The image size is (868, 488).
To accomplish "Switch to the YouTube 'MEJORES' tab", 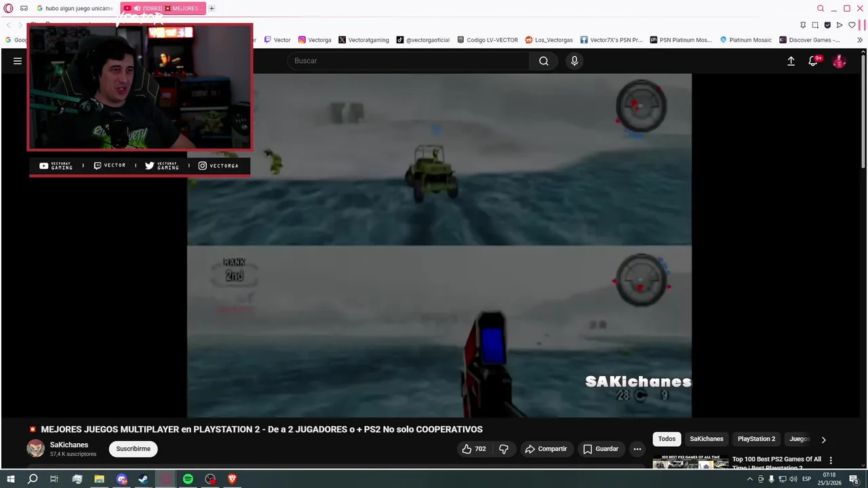I will (162, 8).
